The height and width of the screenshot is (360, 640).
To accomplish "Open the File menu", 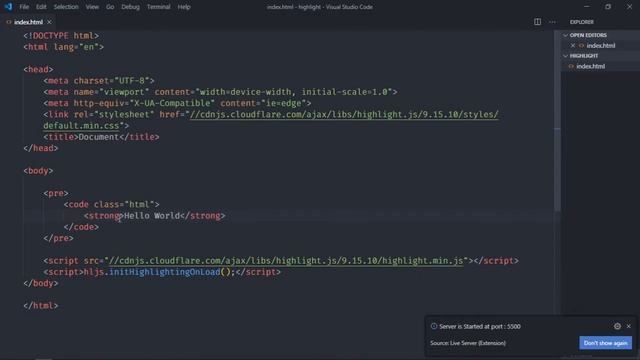I will coord(24,7).
